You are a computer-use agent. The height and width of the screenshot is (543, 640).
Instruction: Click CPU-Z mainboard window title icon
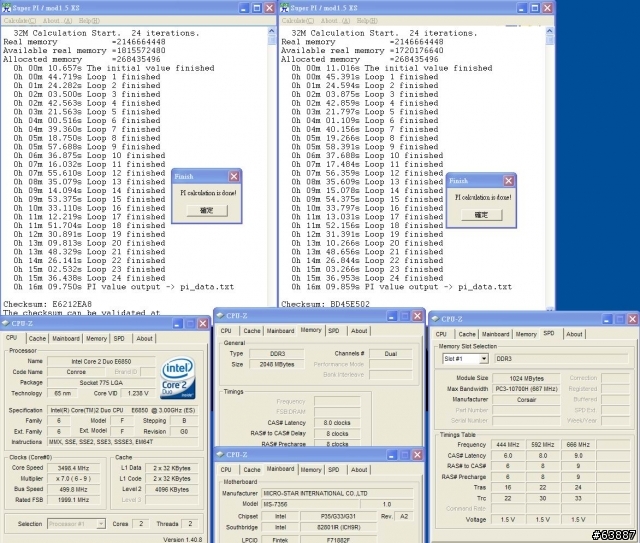tap(220, 454)
